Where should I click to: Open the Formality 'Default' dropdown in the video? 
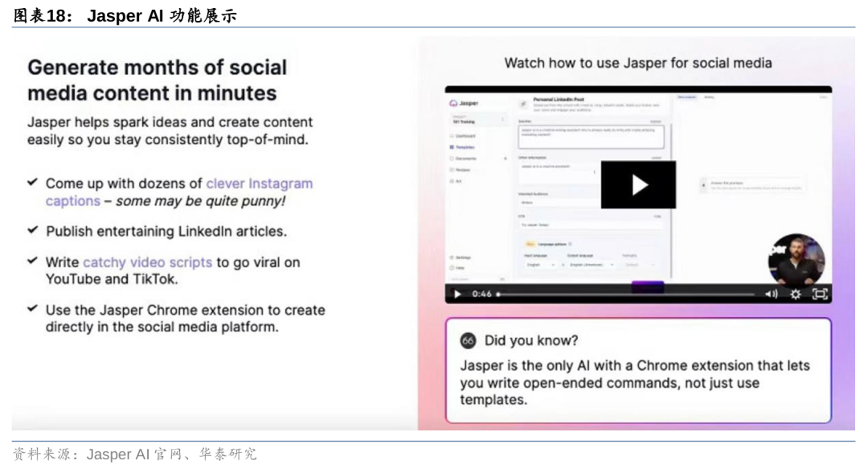639,265
